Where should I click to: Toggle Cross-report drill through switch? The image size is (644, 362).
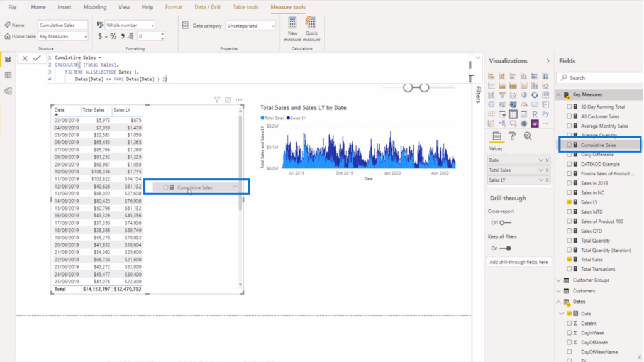point(505,223)
